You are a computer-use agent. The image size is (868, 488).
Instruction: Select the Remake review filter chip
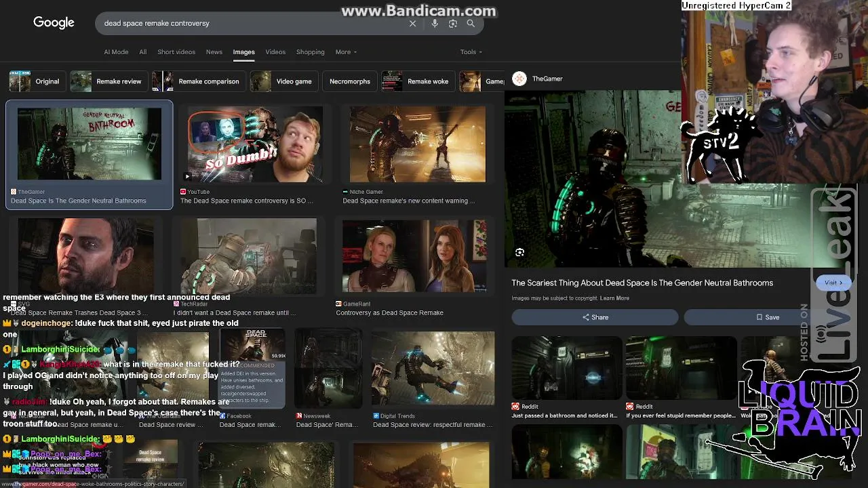click(108, 81)
